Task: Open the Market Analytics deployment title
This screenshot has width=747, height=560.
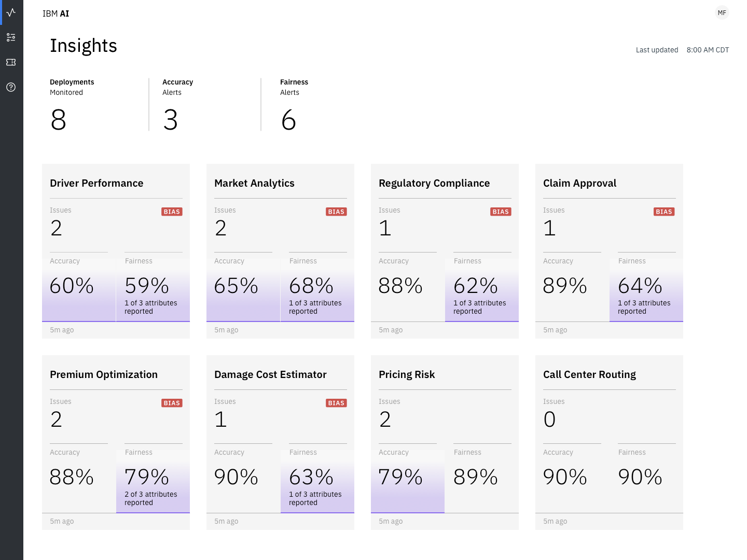Action: pos(254,183)
